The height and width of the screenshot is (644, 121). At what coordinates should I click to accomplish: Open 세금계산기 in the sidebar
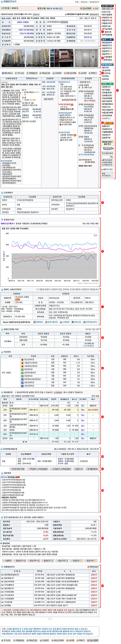106,135
